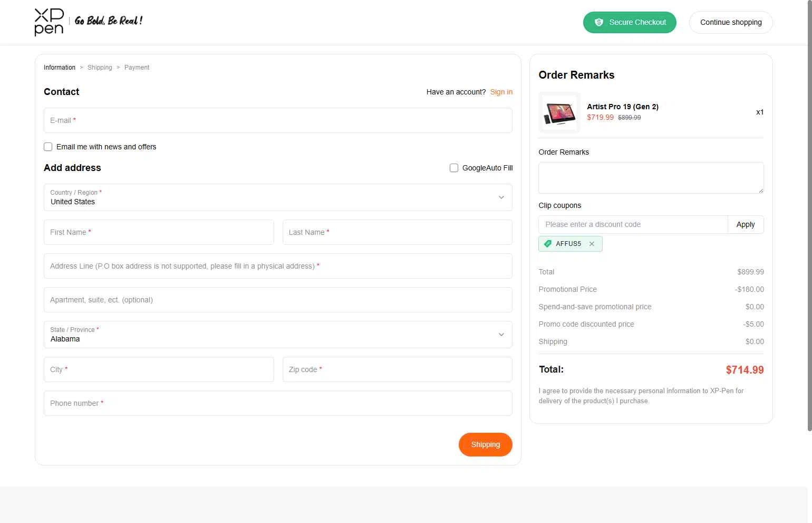This screenshot has height=523, width=812.
Task: Focus the Zip code field
Action: (x=398, y=369)
